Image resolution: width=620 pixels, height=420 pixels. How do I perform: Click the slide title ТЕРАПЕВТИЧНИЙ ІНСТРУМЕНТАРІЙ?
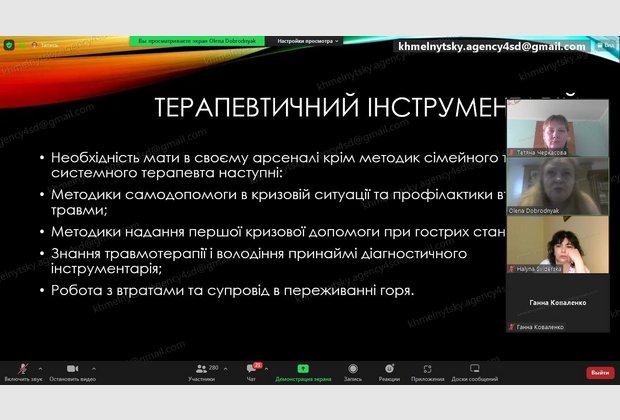point(330,107)
